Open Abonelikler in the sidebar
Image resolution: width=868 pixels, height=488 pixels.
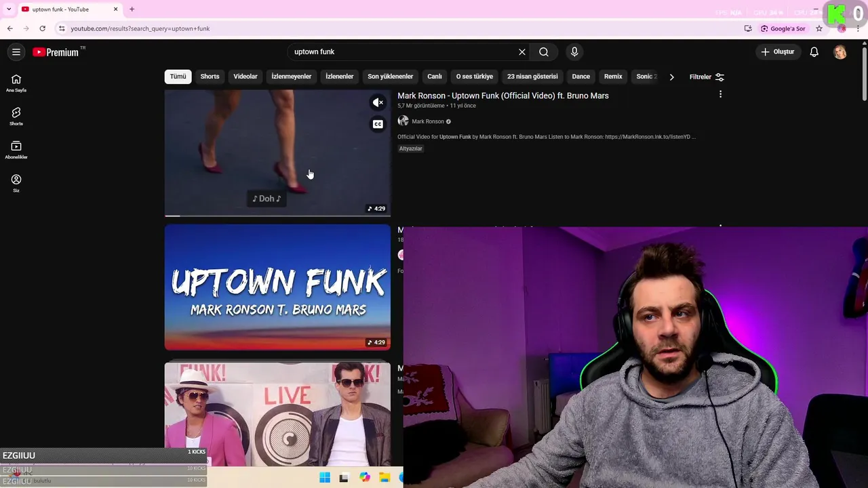(x=16, y=150)
